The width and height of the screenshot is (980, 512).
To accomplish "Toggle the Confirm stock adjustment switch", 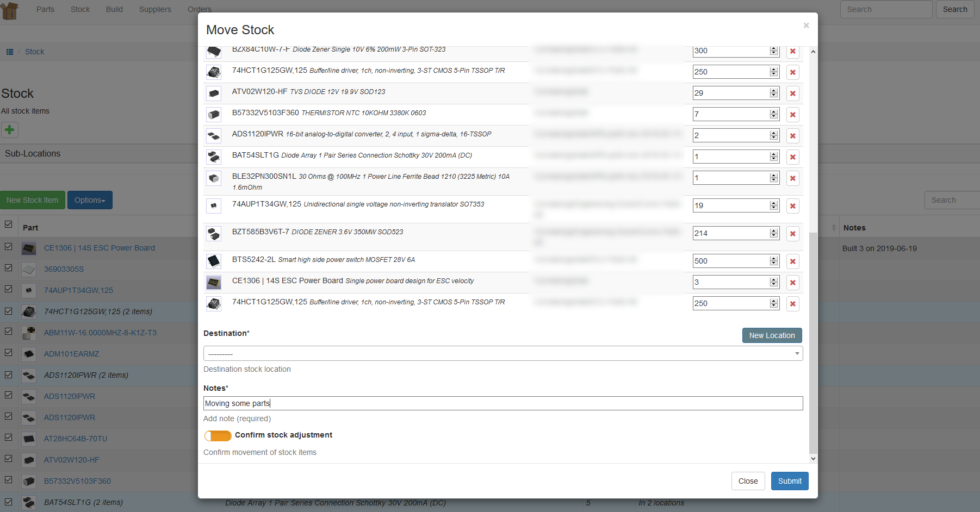I will click(x=218, y=436).
